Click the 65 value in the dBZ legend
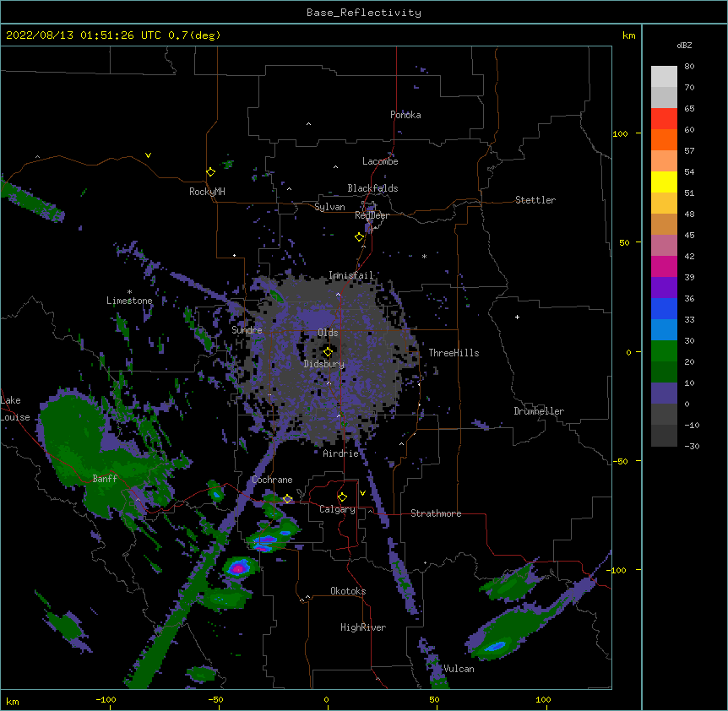 pyautogui.click(x=689, y=109)
